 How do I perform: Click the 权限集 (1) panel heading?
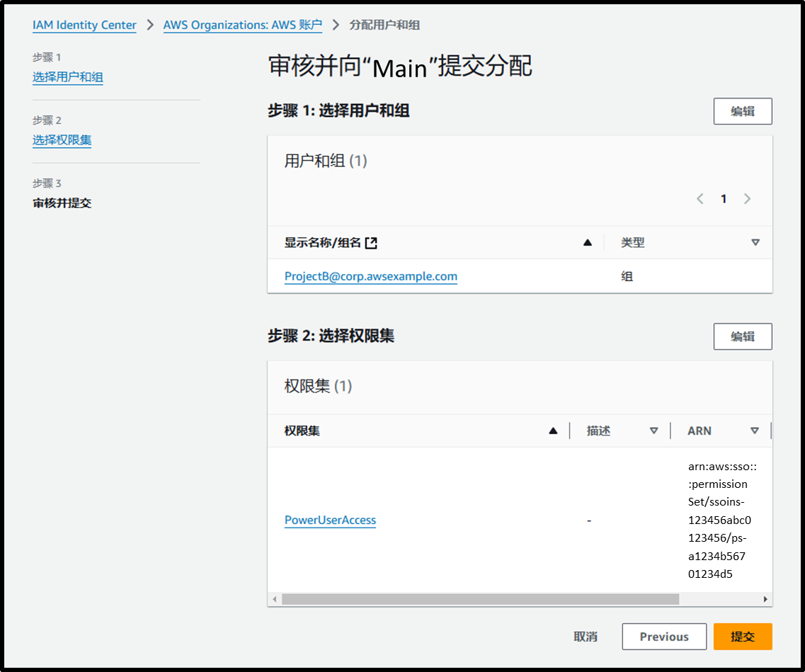tap(318, 386)
